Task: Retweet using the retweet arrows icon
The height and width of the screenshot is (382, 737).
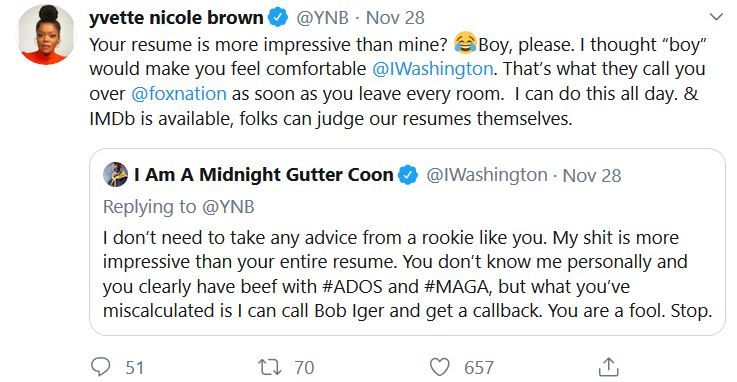Action: [270, 367]
